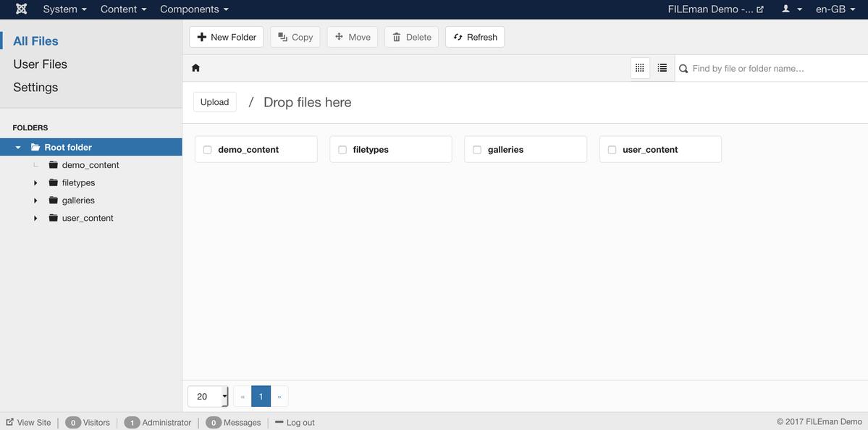This screenshot has width=868, height=430.
Task: Click the View Site icon in the status bar
Action: point(10,422)
